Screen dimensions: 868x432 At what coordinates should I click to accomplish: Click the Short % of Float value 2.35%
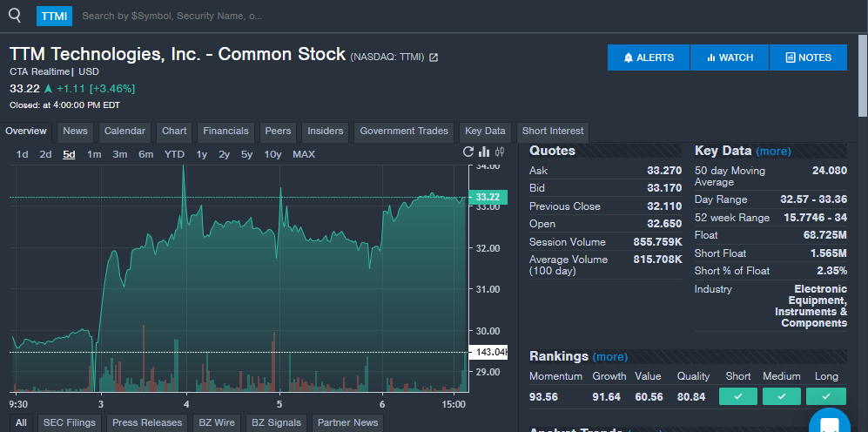pos(831,271)
